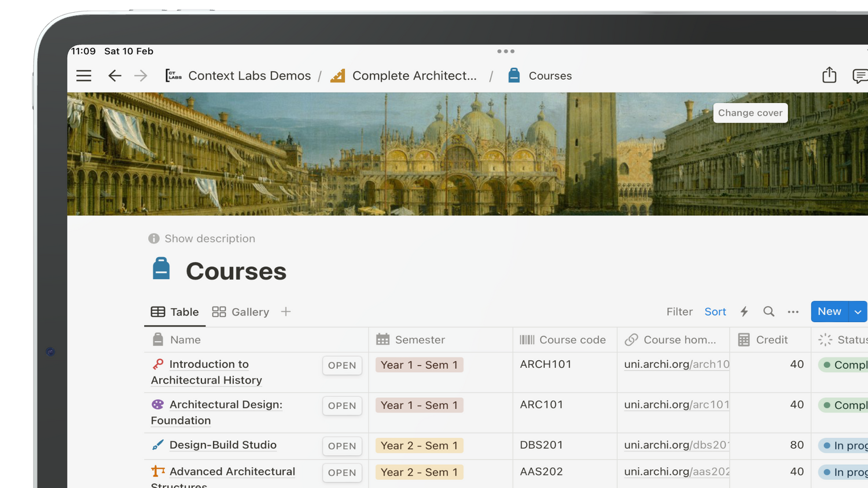The width and height of the screenshot is (868, 488).
Task: Click the Course code column header
Action: [x=565, y=340]
